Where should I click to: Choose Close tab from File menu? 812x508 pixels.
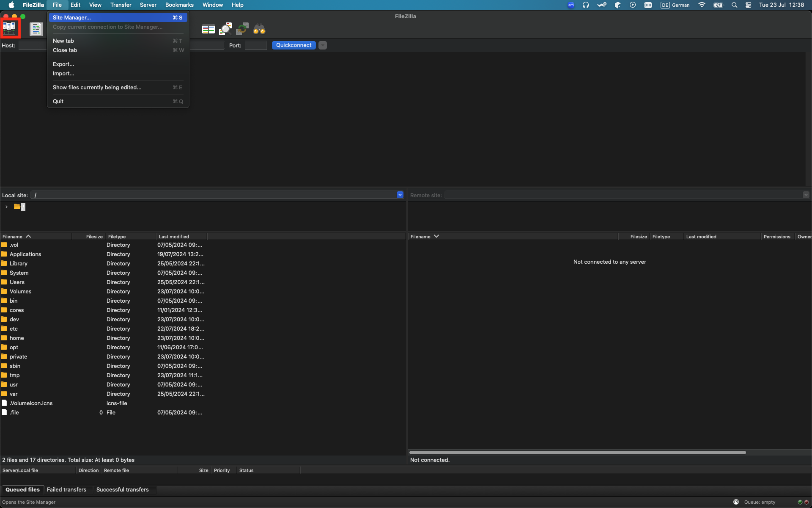pyautogui.click(x=118, y=50)
